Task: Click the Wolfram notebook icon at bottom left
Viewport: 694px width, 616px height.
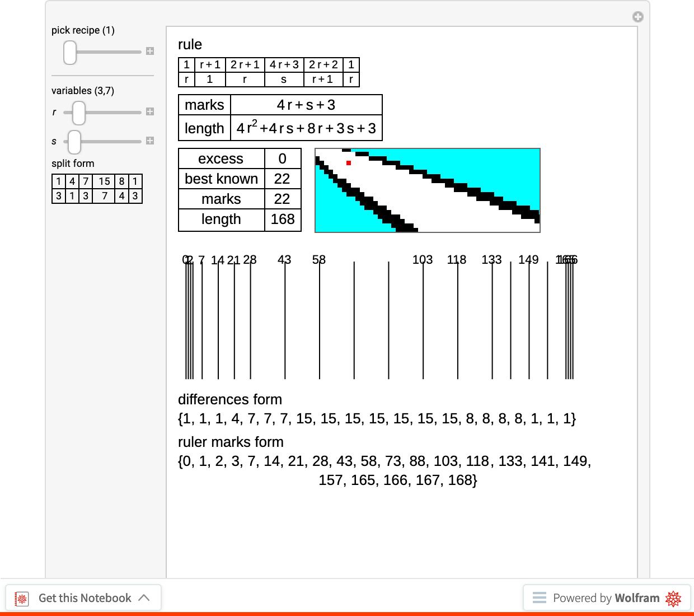Action: click(x=22, y=598)
